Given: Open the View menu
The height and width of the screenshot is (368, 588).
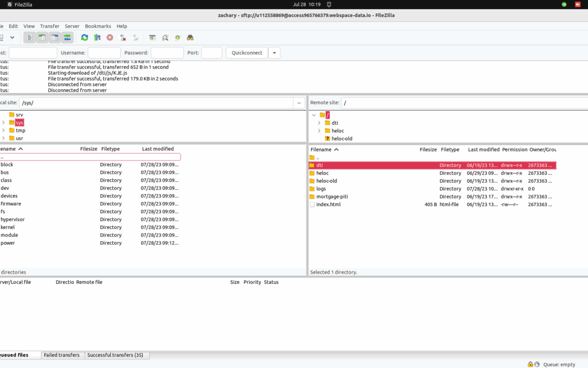Looking at the screenshot, I should pyautogui.click(x=29, y=26).
